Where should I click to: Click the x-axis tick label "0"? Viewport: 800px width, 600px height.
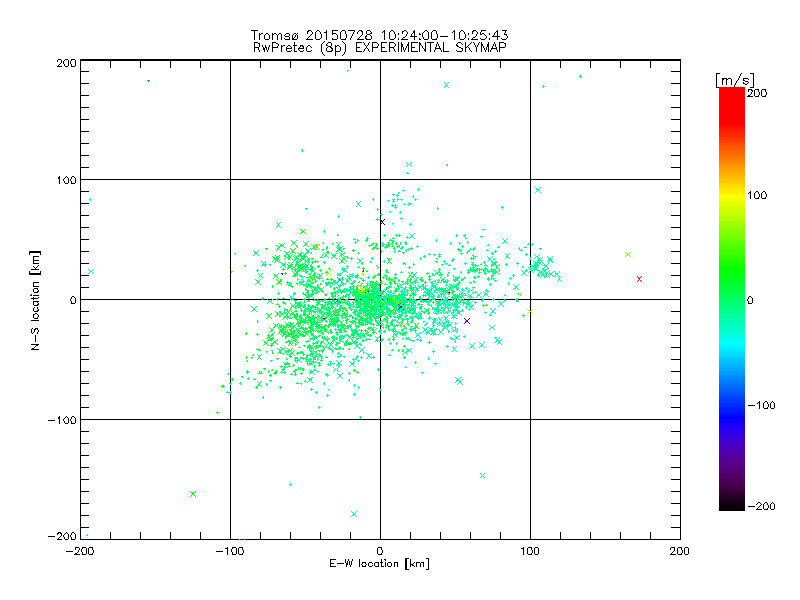(x=380, y=551)
